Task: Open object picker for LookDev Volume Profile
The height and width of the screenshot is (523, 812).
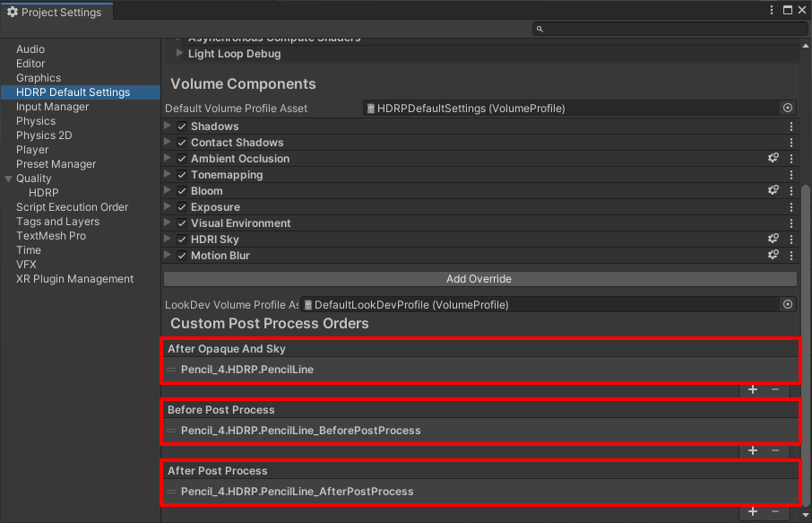Action: coord(787,304)
